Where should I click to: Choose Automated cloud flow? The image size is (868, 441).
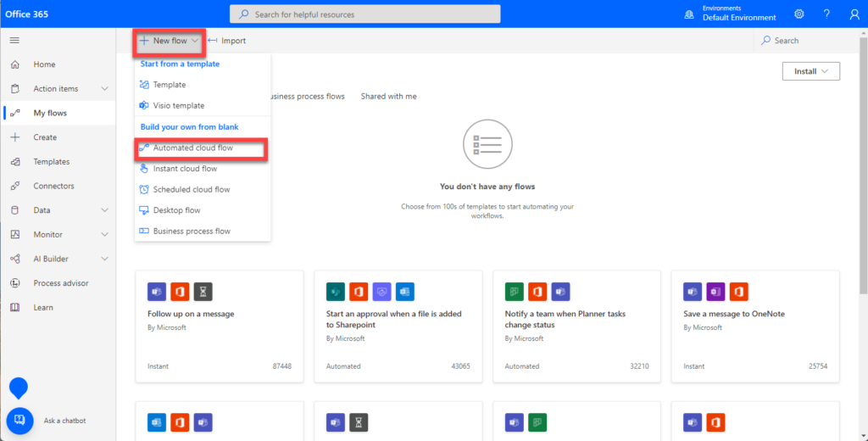pos(202,148)
